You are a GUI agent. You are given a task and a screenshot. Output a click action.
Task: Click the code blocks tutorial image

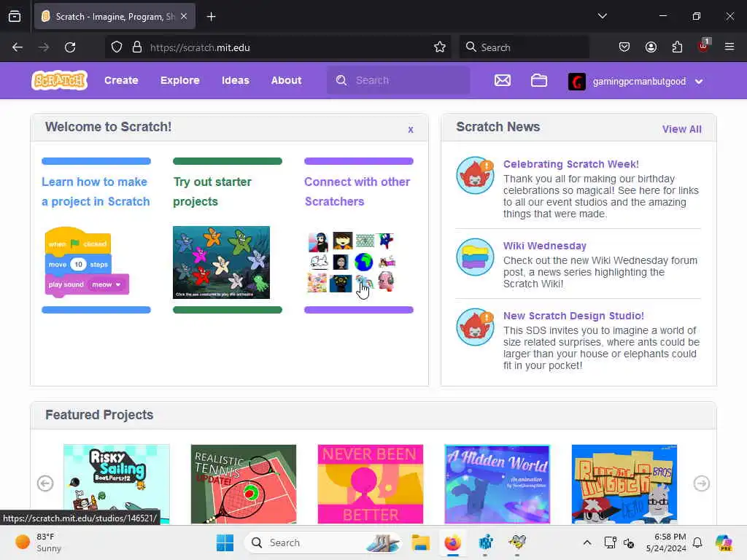(87, 262)
